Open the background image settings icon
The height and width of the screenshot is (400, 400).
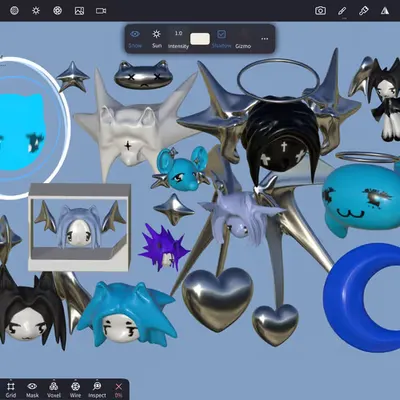[79, 11]
